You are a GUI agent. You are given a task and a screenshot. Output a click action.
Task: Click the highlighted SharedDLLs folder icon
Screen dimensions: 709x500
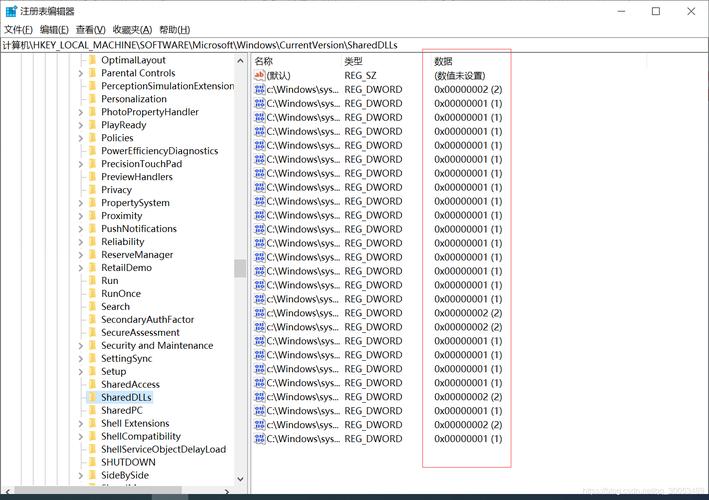tap(93, 397)
